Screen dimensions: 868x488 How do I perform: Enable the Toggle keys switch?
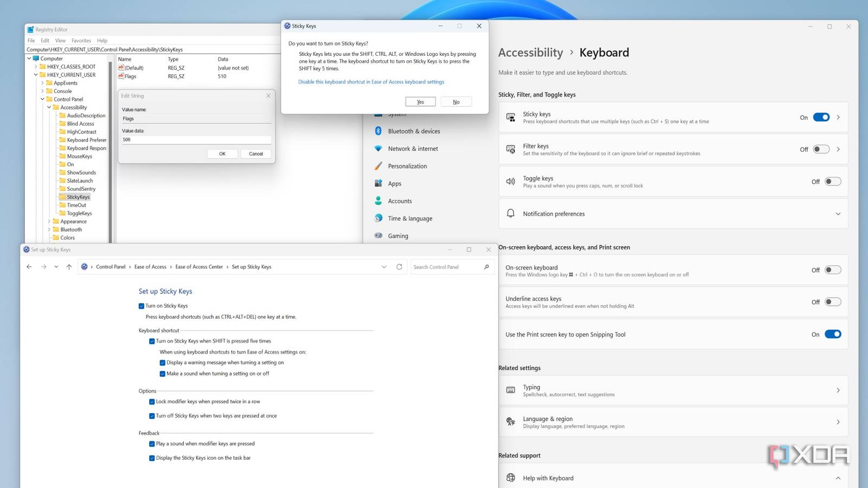[x=833, y=182]
